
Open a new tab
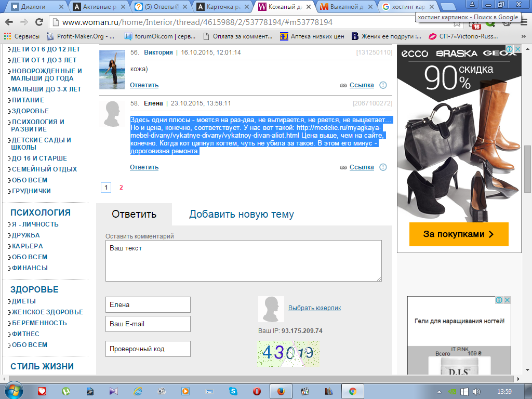point(448,7)
